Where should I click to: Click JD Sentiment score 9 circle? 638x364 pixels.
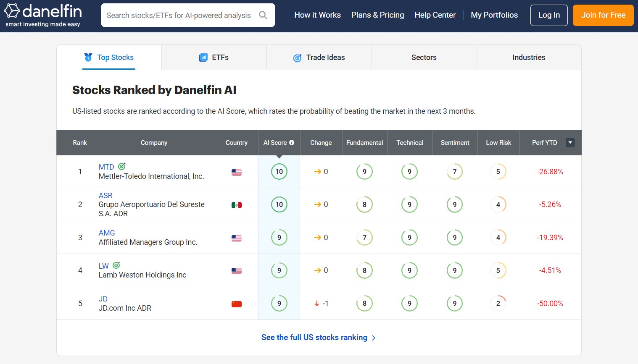[455, 304]
